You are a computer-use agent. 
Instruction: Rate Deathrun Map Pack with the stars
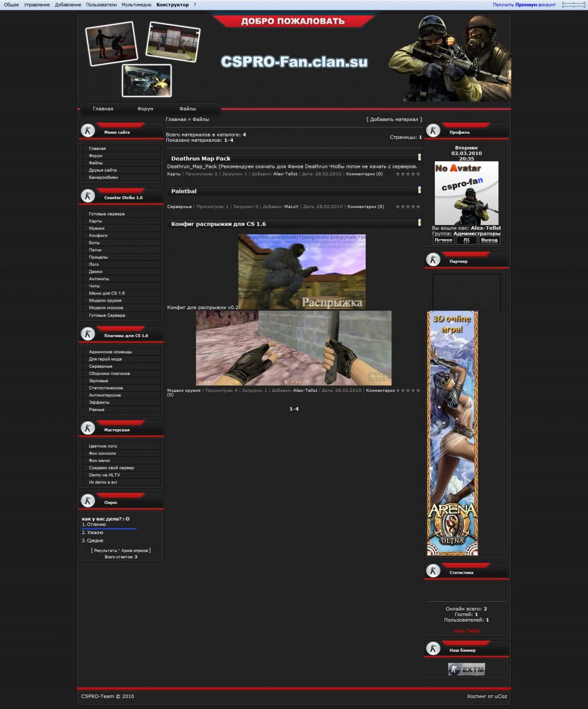coord(408,174)
